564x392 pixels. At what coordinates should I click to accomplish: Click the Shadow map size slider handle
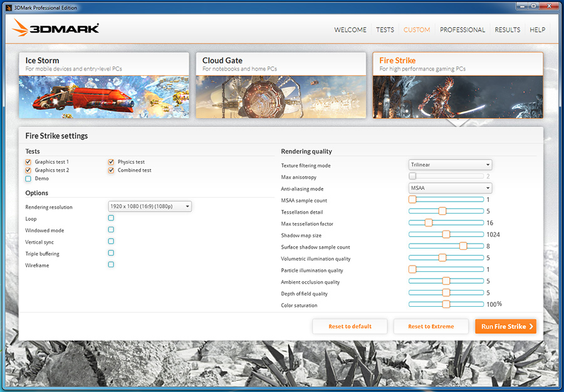point(446,234)
